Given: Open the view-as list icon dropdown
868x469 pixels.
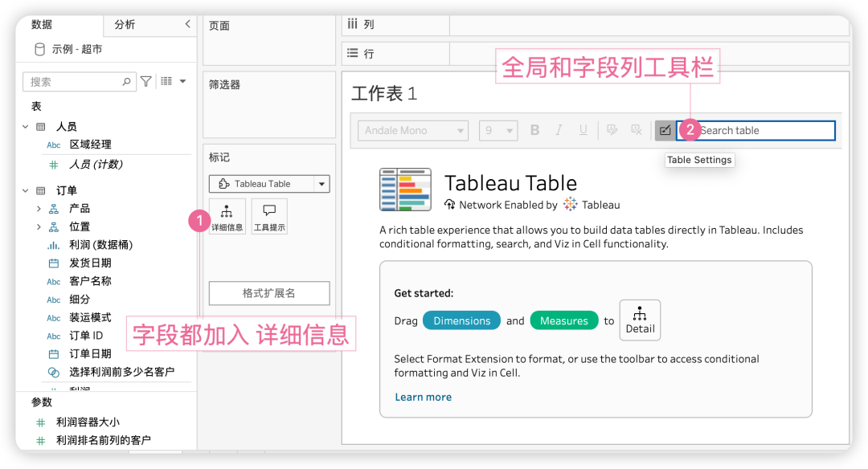Looking at the screenshot, I should (x=174, y=81).
